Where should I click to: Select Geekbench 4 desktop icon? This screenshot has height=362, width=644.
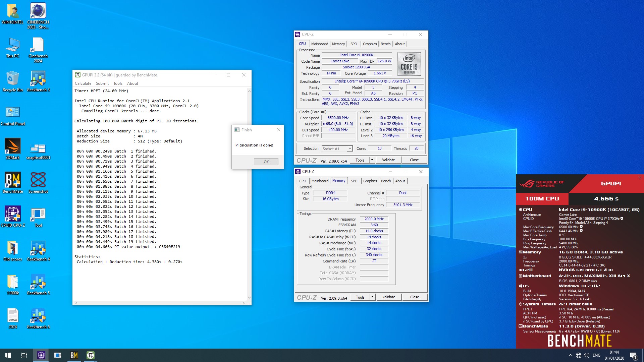[x=38, y=251]
